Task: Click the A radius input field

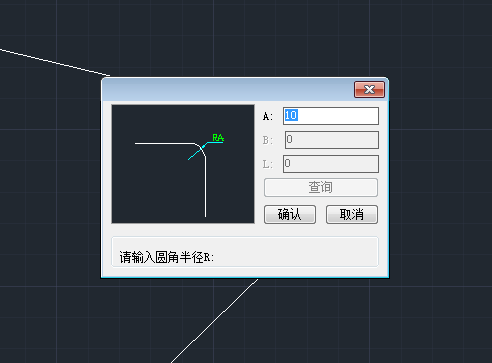Action: (x=331, y=116)
